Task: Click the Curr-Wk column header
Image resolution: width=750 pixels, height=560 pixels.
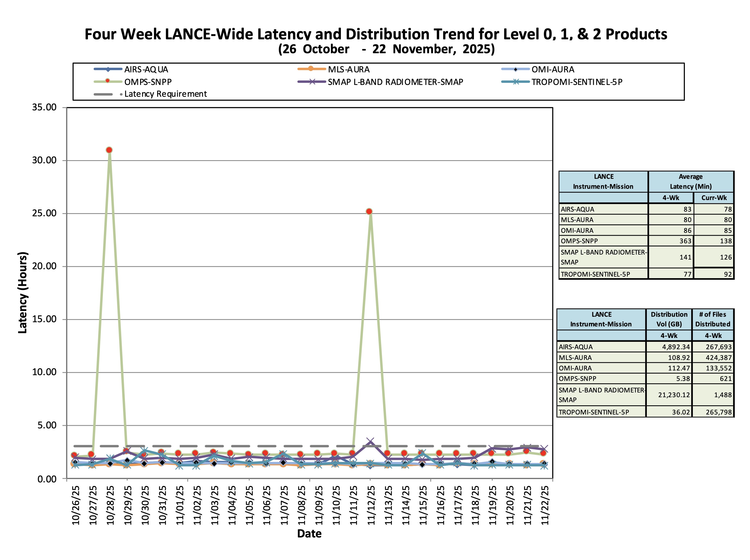Action: [x=713, y=198]
